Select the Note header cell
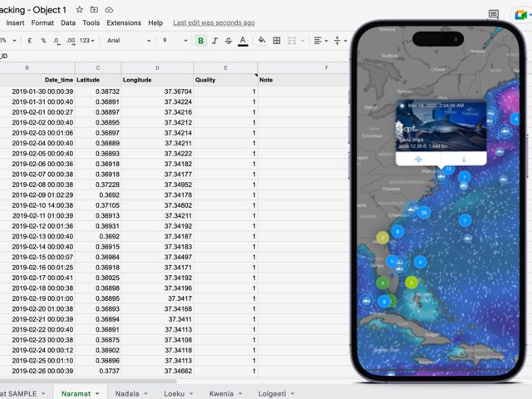This screenshot has width=532, height=399. (303, 80)
